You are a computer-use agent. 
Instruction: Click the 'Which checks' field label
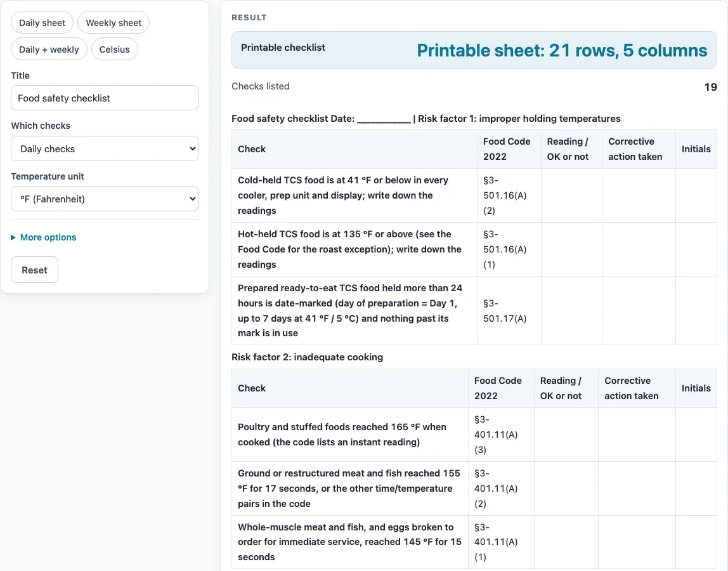[x=41, y=126]
